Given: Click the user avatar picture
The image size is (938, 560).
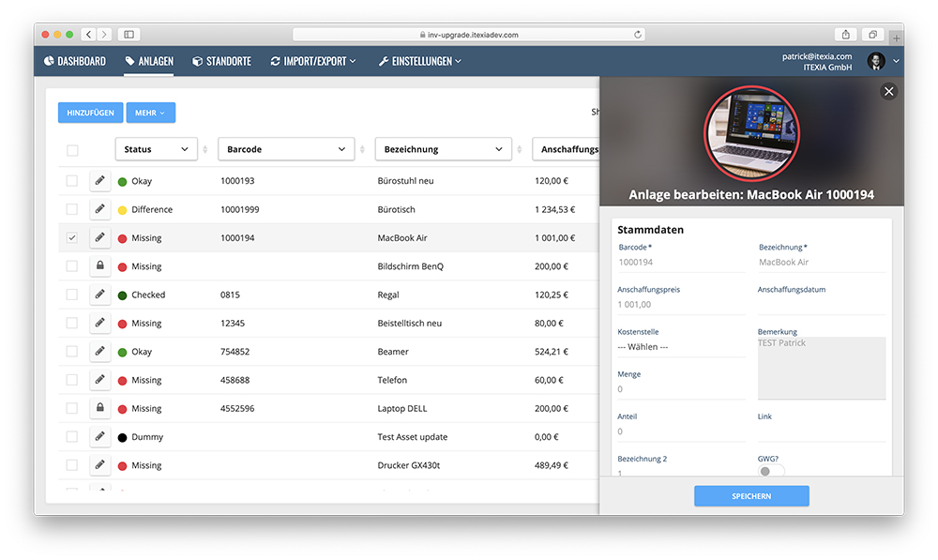Looking at the screenshot, I should (x=876, y=61).
